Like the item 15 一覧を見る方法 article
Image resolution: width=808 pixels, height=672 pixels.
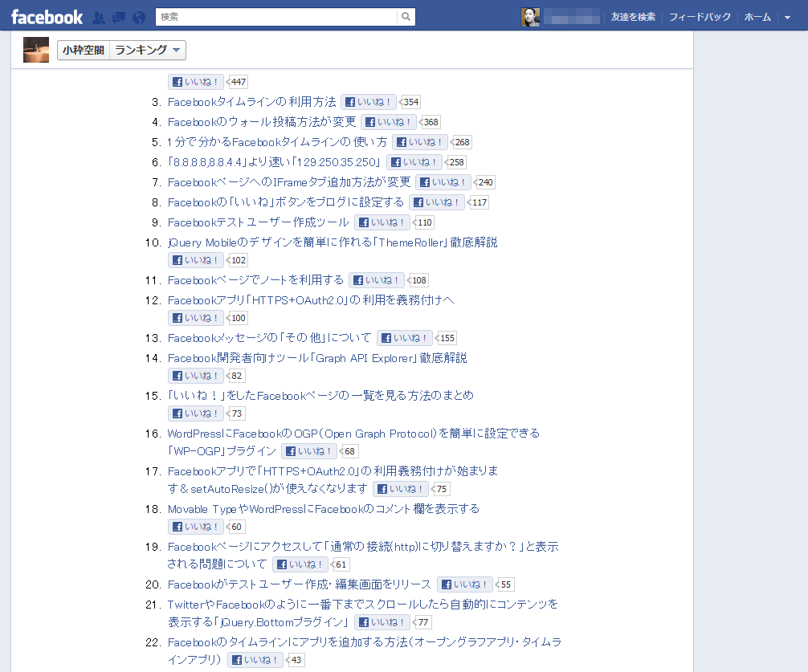pos(195,413)
